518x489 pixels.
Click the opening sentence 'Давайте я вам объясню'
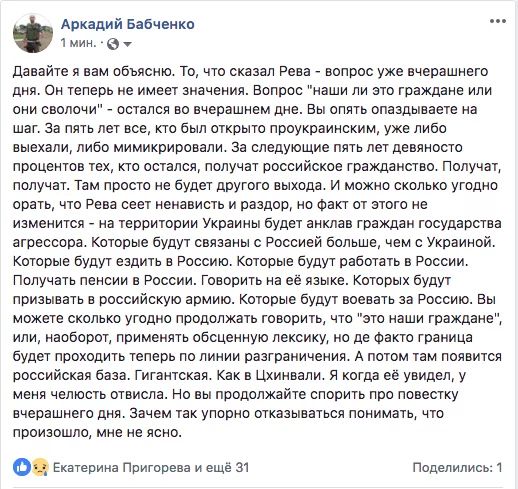(x=94, y=71)
